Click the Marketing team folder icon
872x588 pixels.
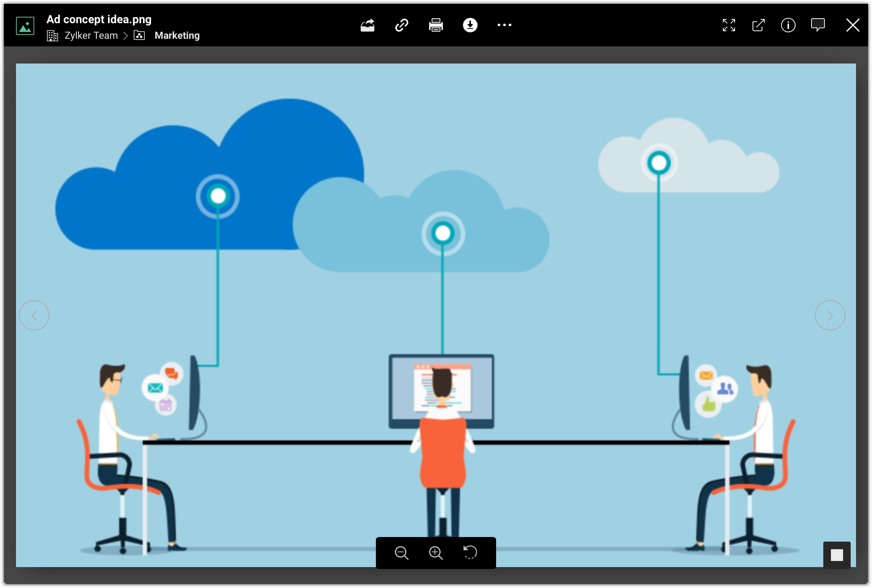click(x=139, y=36)
